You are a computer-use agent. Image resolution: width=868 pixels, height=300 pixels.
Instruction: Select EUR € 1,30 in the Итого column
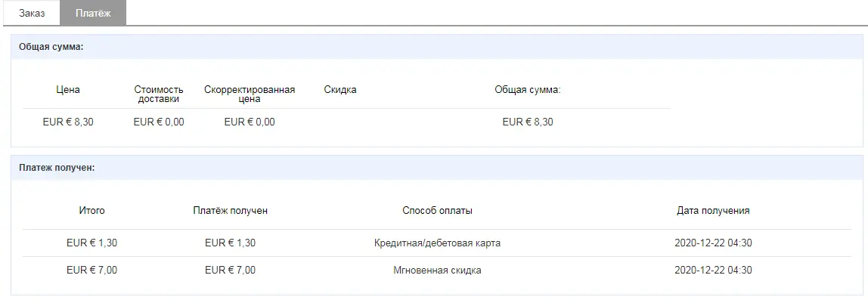(x=92, y=243)
